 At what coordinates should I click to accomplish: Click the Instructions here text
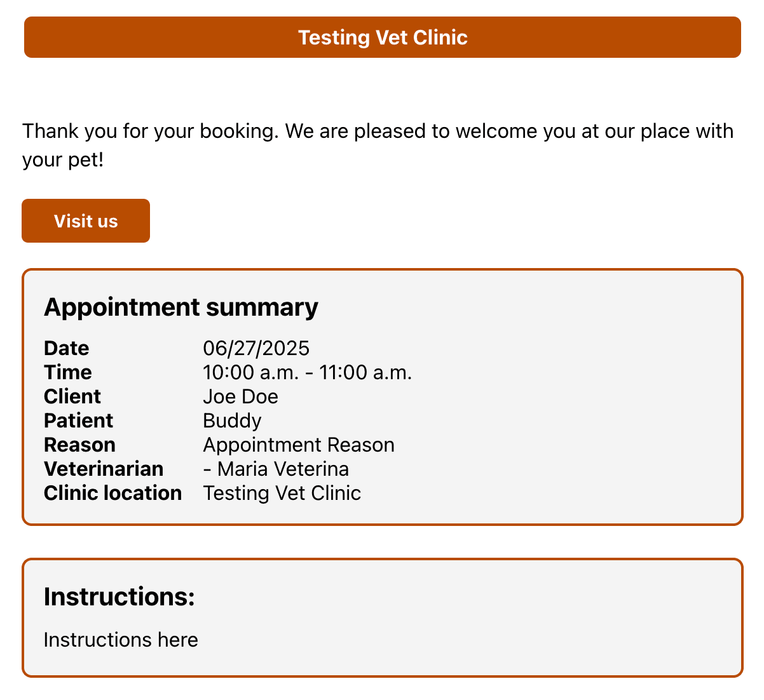(121, 640)
